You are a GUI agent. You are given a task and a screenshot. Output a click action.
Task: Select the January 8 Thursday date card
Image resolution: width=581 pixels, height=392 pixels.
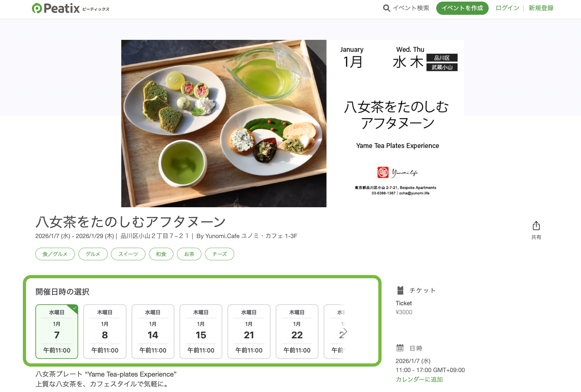(x=105, y=331)
